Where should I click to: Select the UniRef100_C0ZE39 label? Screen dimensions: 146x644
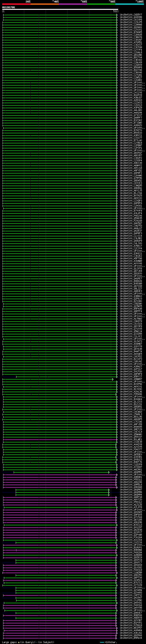(x=131, y=442)
